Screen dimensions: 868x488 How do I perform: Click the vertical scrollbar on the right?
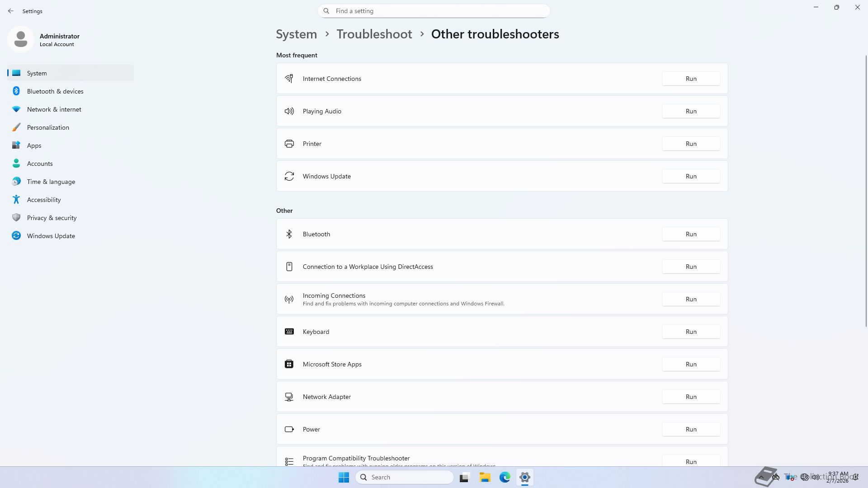866,190
